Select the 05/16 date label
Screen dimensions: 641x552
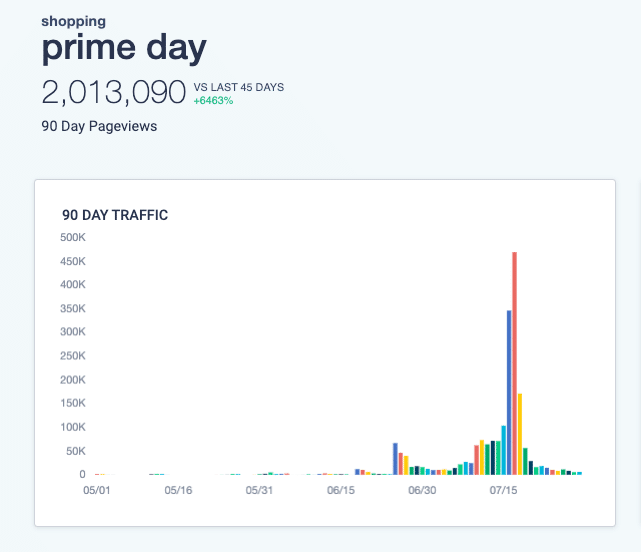click(178, 490)
